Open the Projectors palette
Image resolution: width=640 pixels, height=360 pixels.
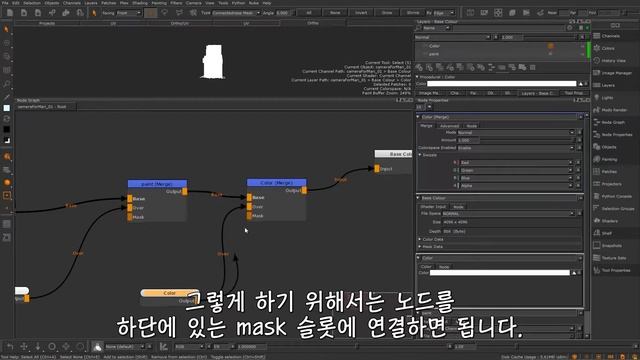point(607,184)
